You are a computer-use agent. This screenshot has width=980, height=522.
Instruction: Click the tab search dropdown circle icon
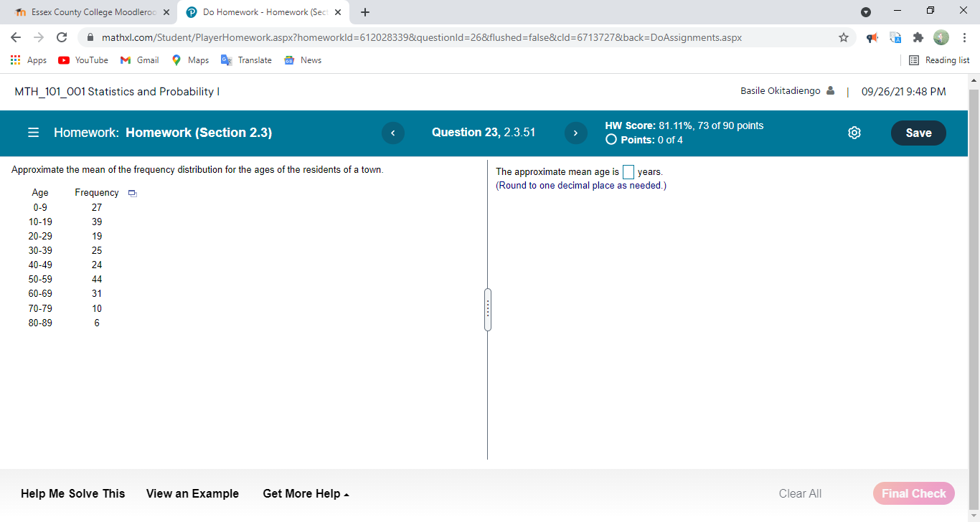[x=866, y=12]
